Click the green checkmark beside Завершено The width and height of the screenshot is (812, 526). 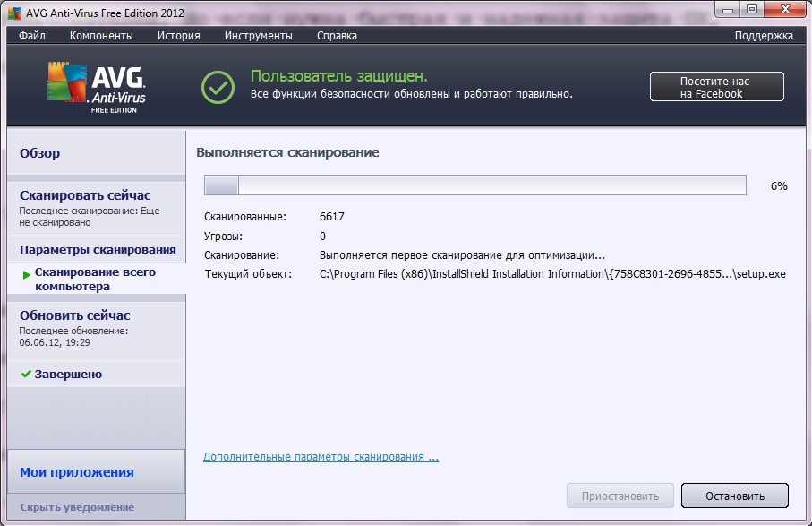coord(26,374)
